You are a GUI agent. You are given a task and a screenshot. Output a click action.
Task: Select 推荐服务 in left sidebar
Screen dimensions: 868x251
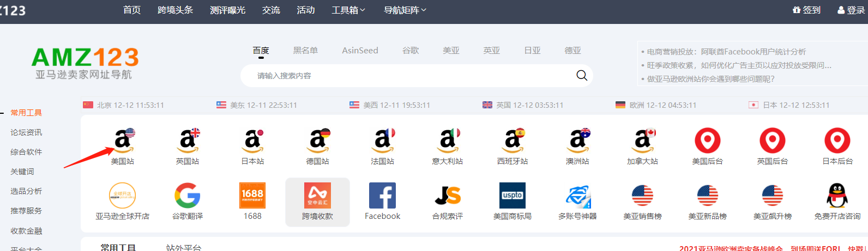click(26, 211)
